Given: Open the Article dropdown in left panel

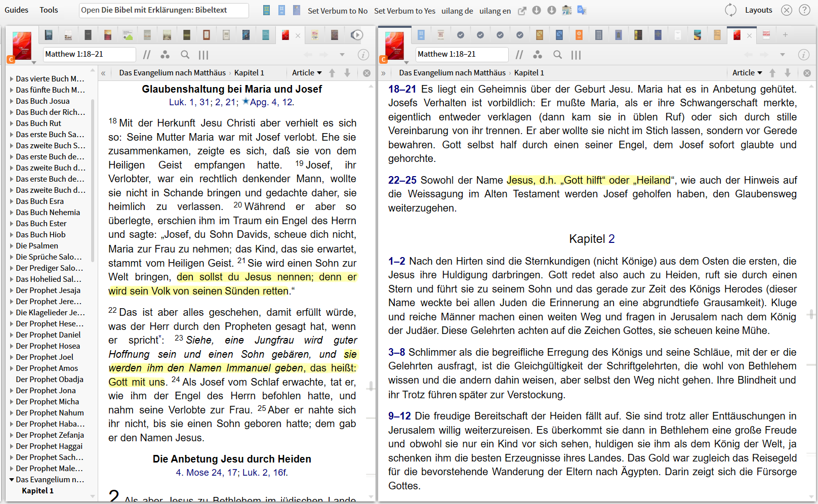Looking at the screenshot, I should point(307,73).
